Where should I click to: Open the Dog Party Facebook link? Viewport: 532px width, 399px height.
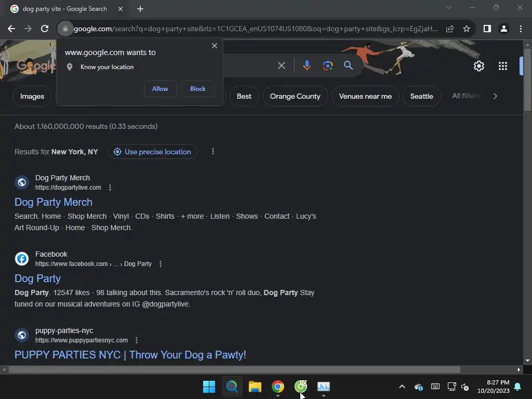tap(37, 278)
